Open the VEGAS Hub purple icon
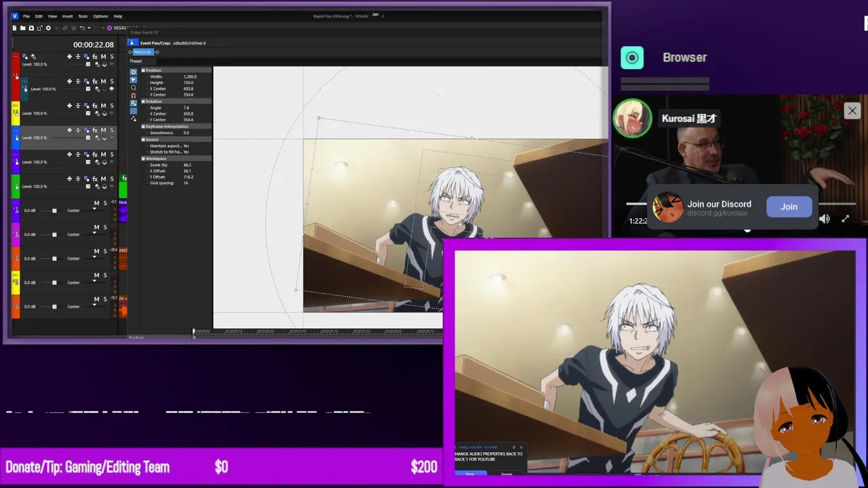Screen dimensions: 868x488 coord(109,28)
